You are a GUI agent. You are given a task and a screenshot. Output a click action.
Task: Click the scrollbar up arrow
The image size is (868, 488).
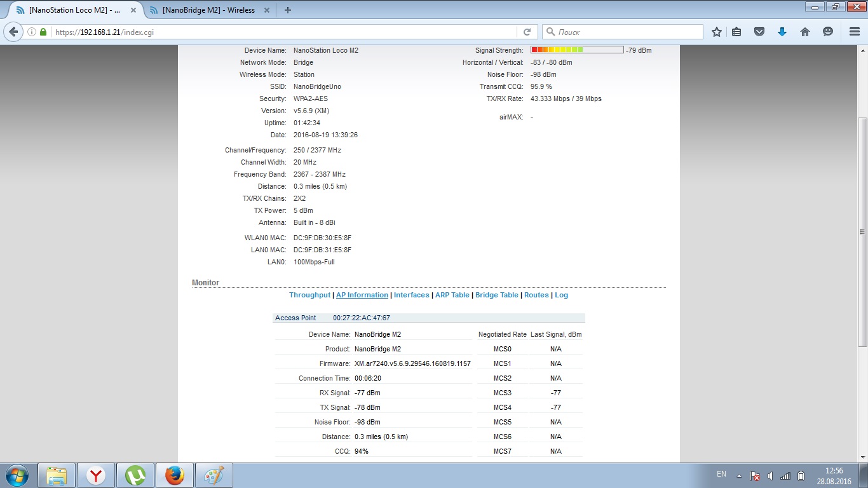point(862,50)
